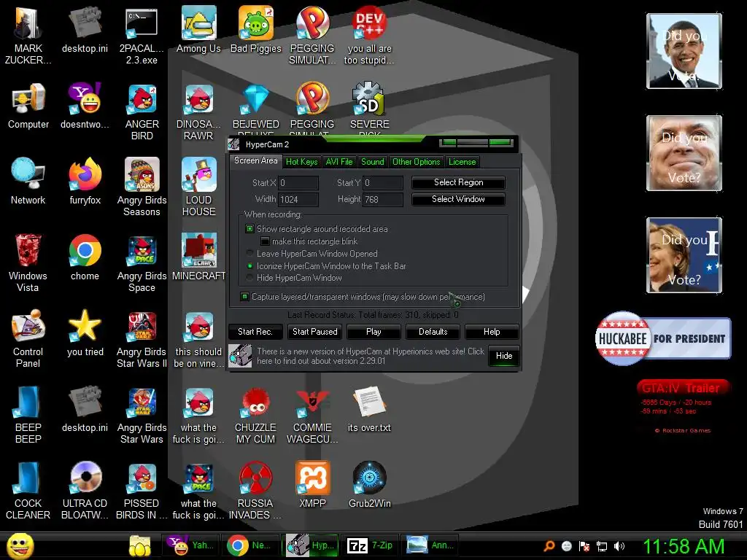Click the smiley face Start button
The height and width of the screenshot is (560, 747).
click(20, 545)
